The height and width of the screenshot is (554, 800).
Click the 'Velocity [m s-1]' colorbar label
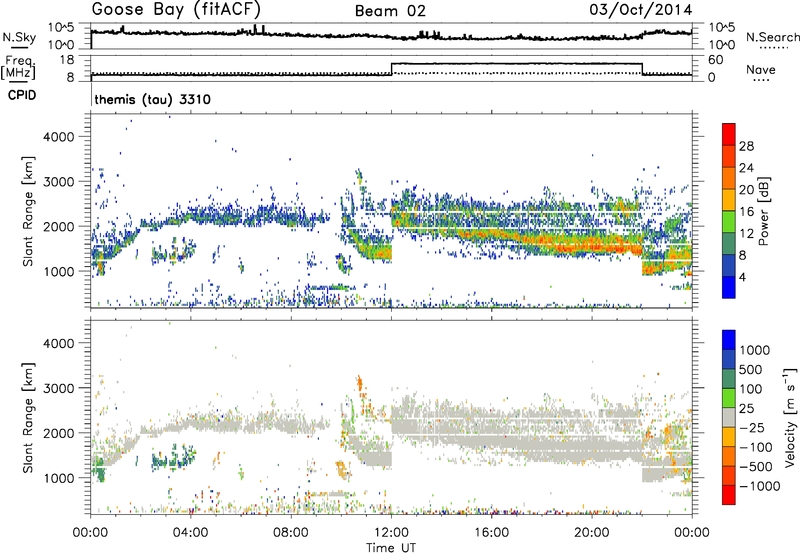(x=790, y=417)
